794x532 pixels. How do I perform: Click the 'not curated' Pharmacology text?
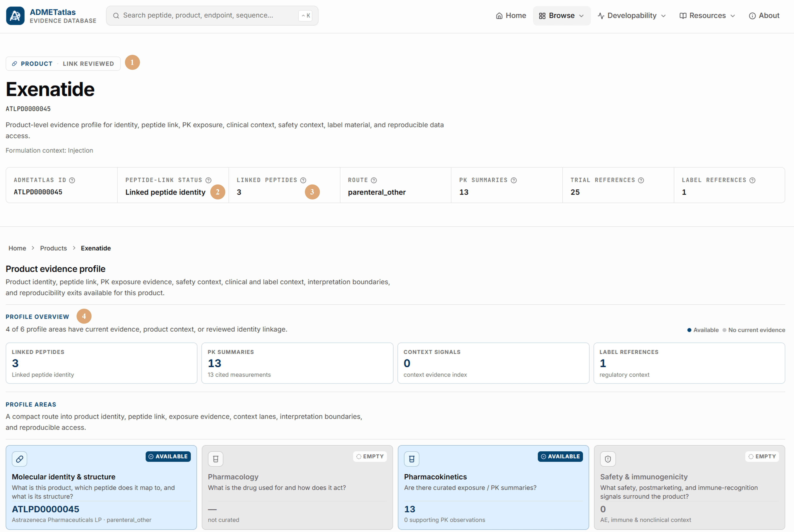click(x=224, y=520)
